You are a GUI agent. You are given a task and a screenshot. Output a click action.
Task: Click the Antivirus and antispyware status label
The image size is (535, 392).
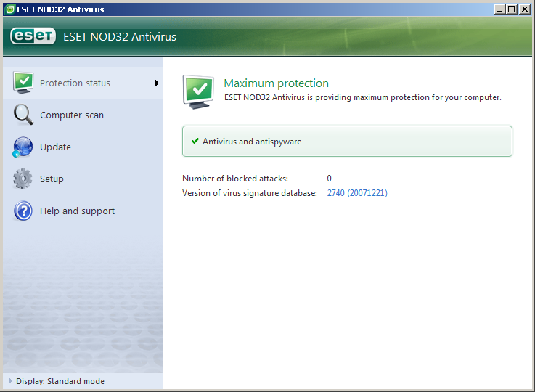click(x=252, y=142)
